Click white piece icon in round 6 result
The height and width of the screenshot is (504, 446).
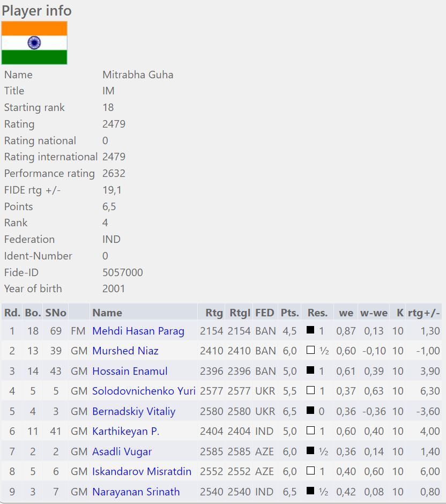310,431
